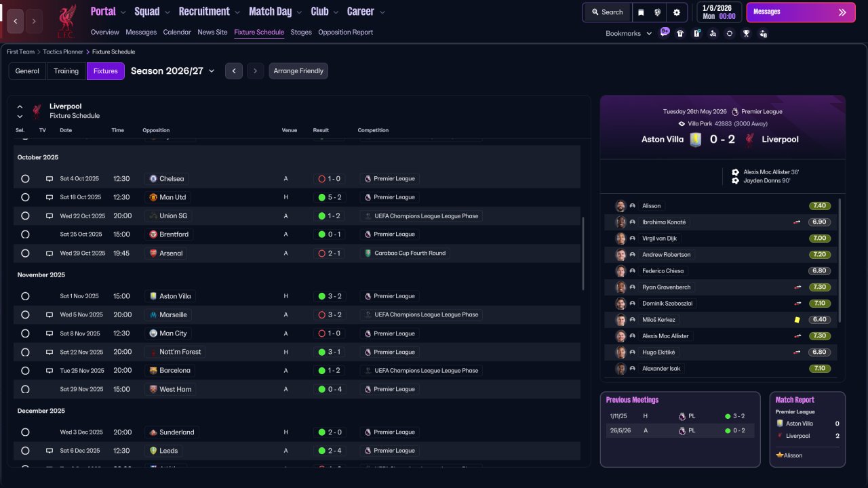Select the Sunderland fixture radio button
Screen dimensions: 868x488
25,432
